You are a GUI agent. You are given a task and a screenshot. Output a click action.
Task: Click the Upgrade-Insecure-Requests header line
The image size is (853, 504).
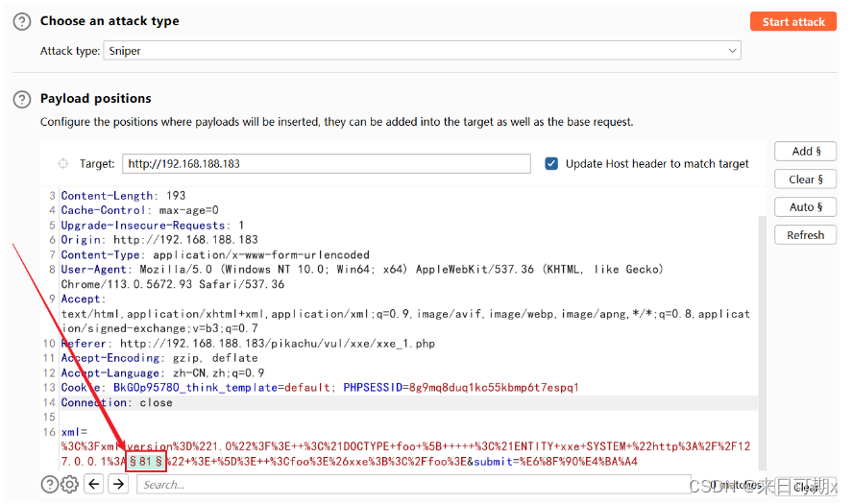point(153,225)
